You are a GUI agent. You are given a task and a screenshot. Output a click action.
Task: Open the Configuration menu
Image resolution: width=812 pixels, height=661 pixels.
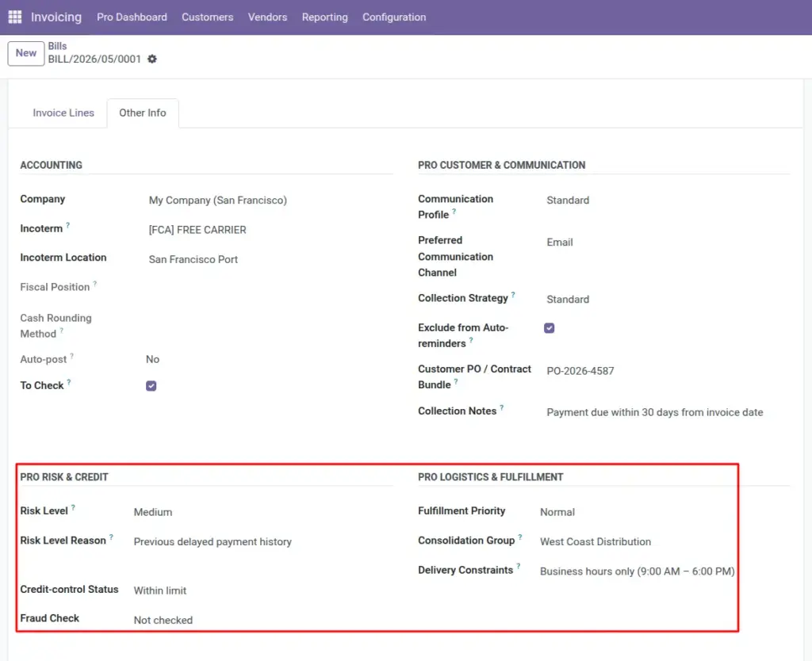394,17
